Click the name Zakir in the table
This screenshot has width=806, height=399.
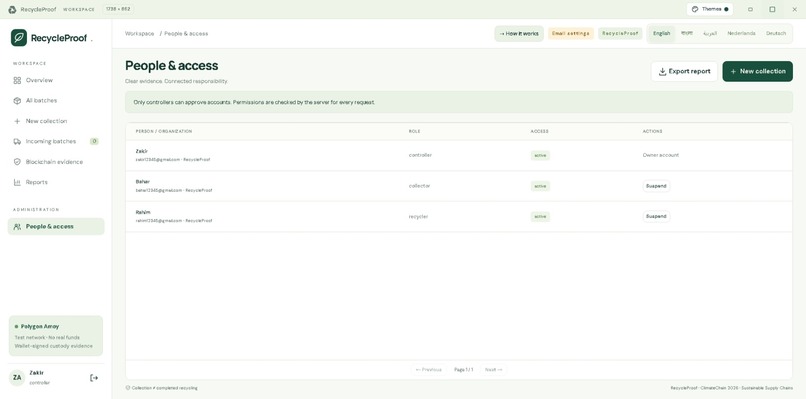(x=142, y=151)
